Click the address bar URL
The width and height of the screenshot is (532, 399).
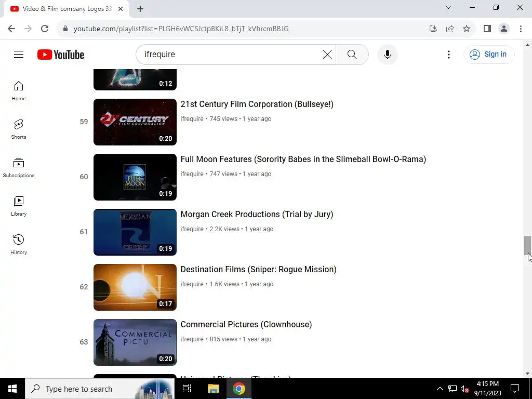tap(181, 29)
